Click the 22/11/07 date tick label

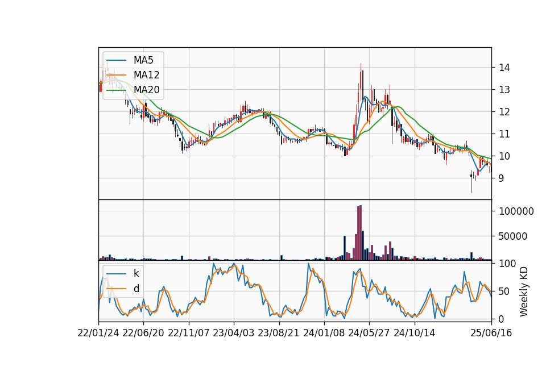(189, 333)
